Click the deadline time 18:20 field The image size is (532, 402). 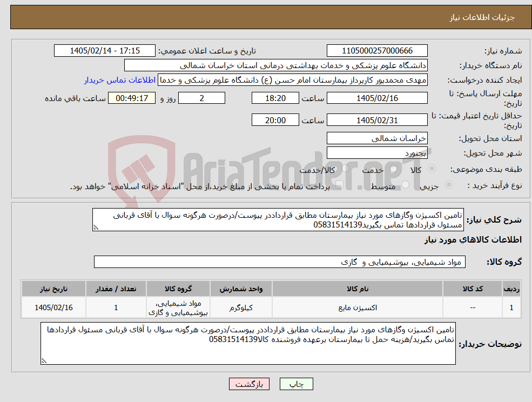click(275, 98)
